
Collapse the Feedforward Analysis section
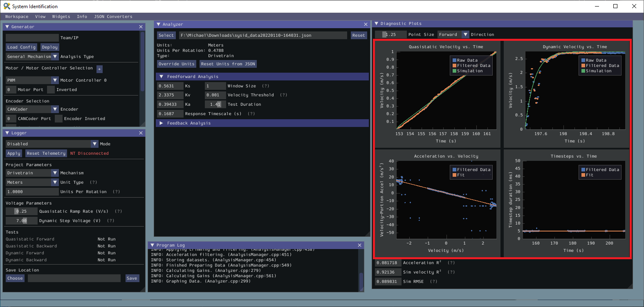point(162,77)
